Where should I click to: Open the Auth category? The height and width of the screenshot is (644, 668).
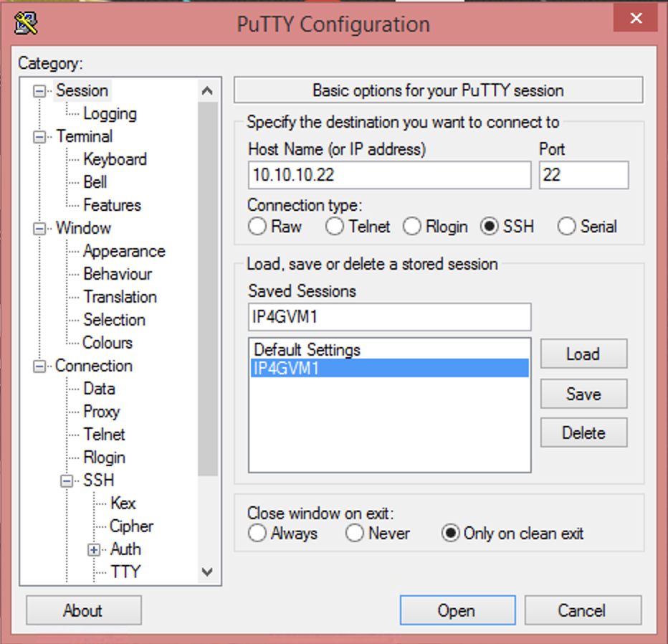125,549
